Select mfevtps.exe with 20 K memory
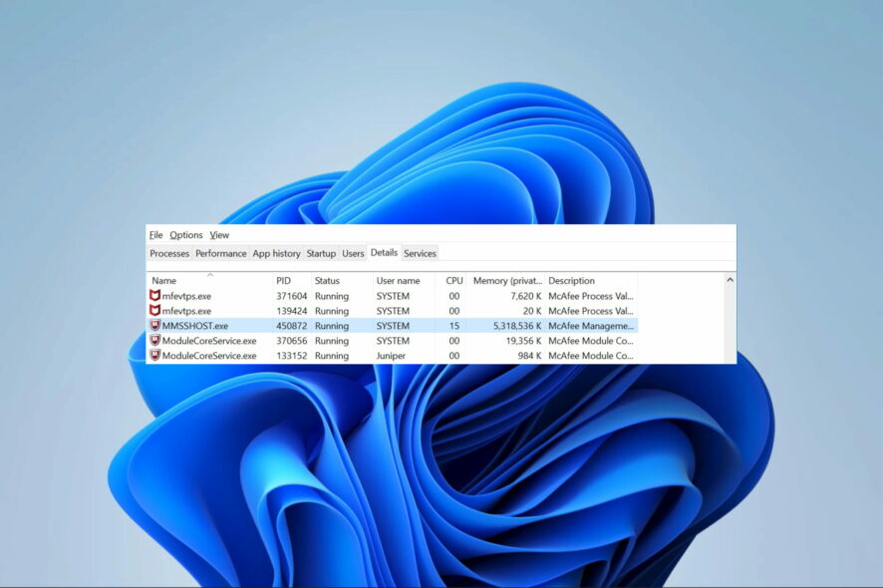This screenshot has height=588, width=883. coord(186,311)
